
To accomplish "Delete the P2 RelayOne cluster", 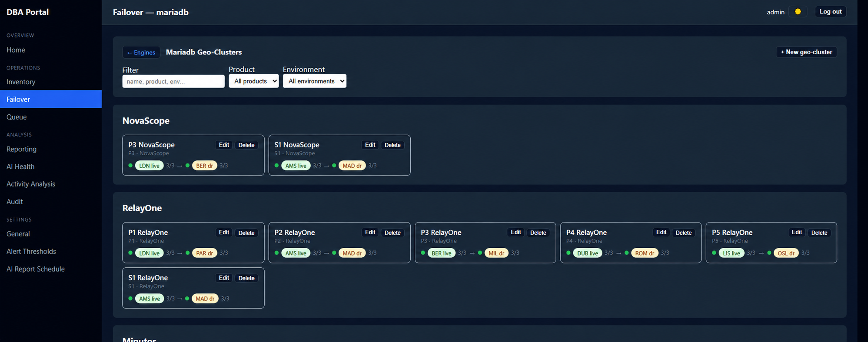I will pos(392,233).
